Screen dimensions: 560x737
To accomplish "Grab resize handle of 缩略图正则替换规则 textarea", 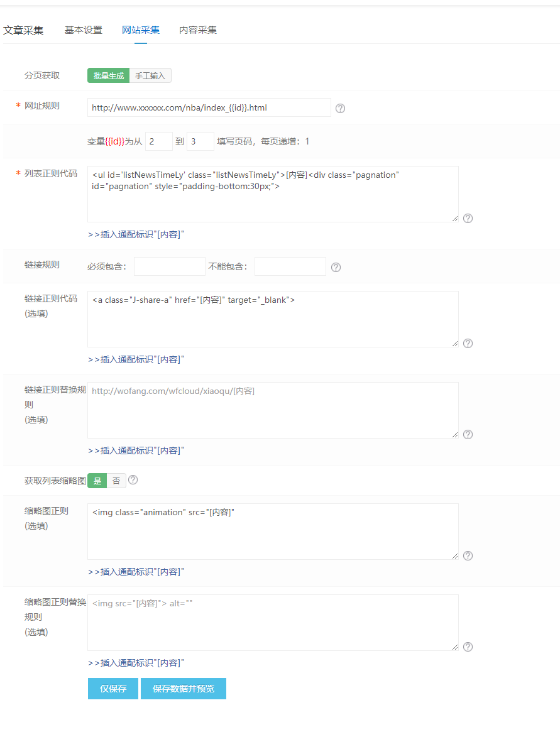I will pyautogui.click(x=454, y=647).
